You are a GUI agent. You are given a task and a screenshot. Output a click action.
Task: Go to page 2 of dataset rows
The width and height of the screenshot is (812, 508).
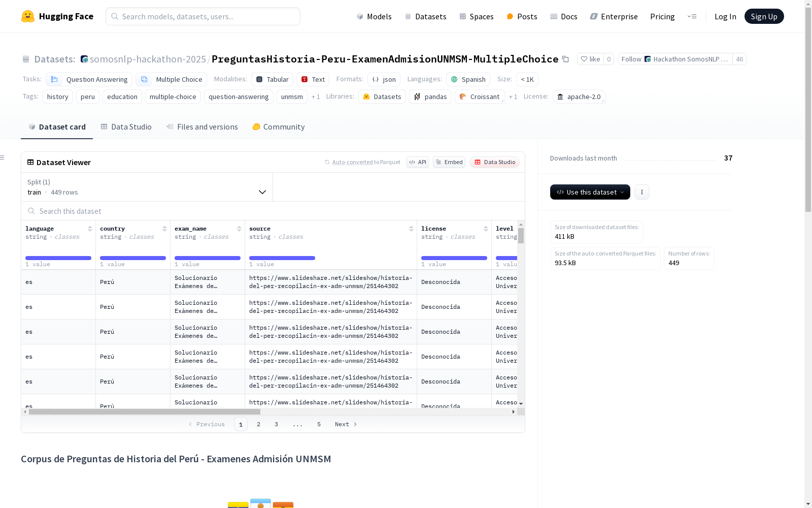point(258,424)
